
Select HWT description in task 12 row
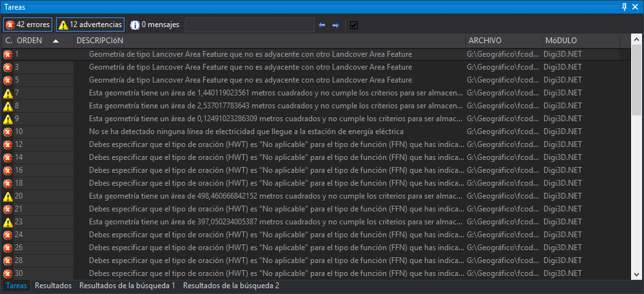click(x=277, y=144)
